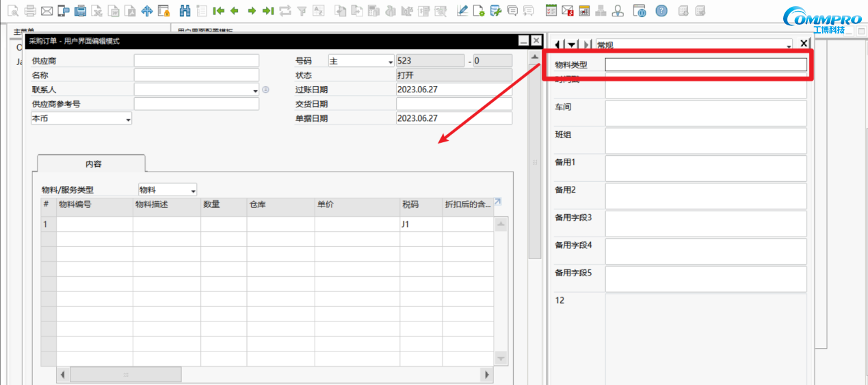Click side panel next-category arrow

coord(587,45)
